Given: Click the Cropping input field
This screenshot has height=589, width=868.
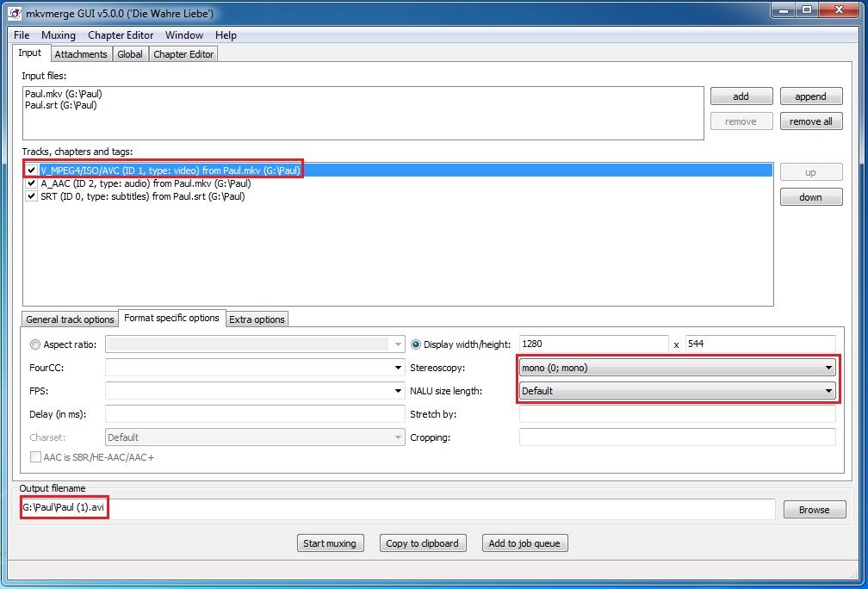Looking at the screenshot, I should [678, 437].
